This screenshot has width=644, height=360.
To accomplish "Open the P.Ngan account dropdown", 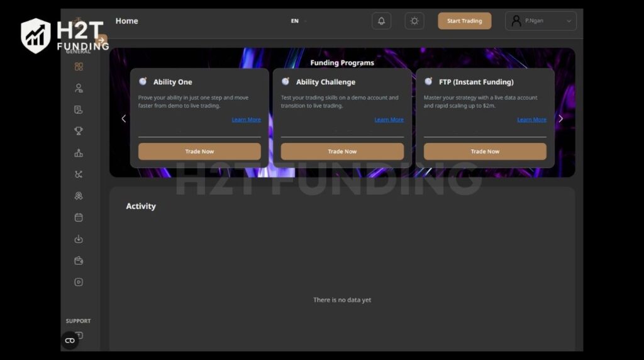I will 540,21.
